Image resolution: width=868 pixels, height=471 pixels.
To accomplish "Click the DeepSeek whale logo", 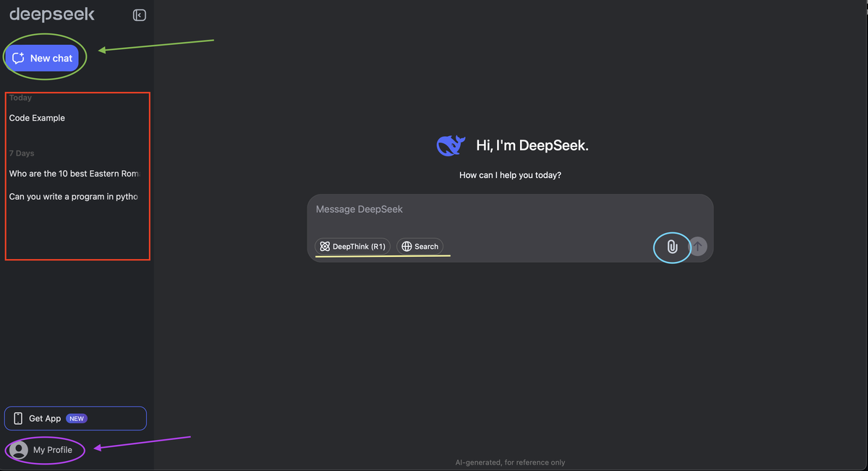I will [451, 145].
